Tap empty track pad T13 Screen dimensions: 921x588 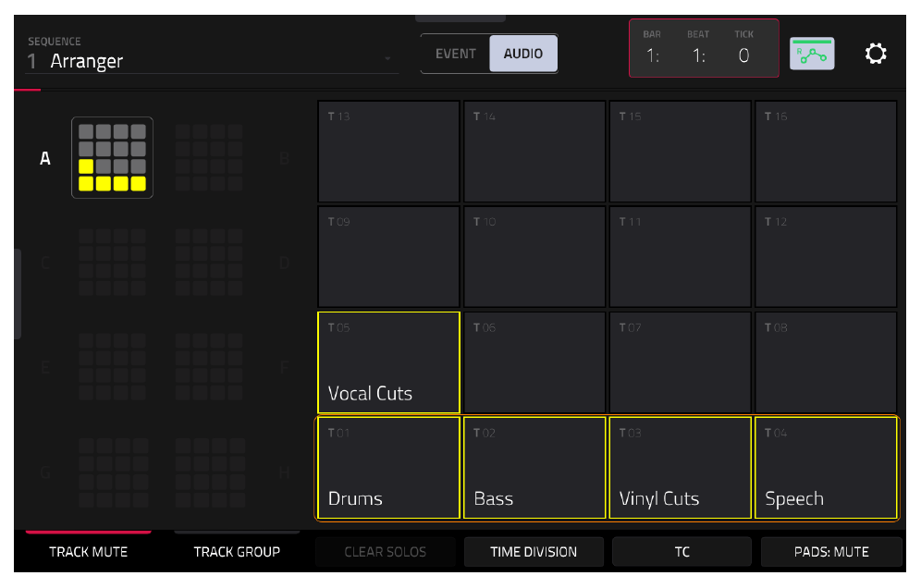(389, 152)
